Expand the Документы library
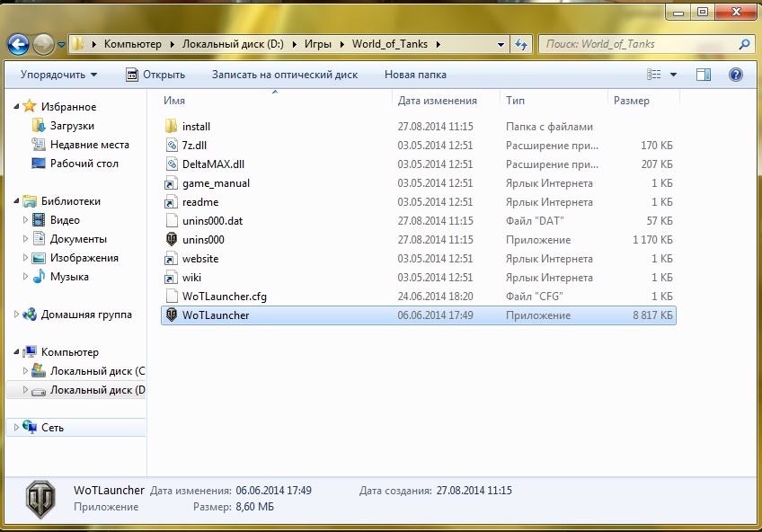The width and height of the screenshot is (762, 532). click(26, 238)
